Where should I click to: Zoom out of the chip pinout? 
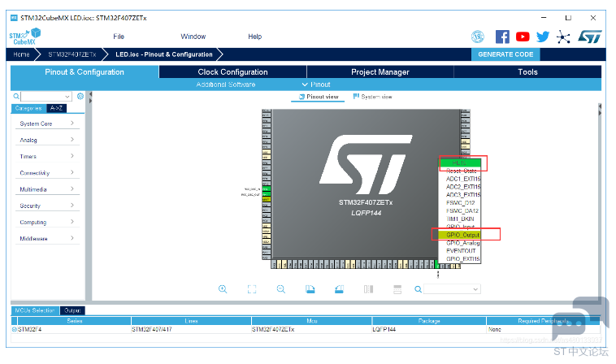[281, 289]
